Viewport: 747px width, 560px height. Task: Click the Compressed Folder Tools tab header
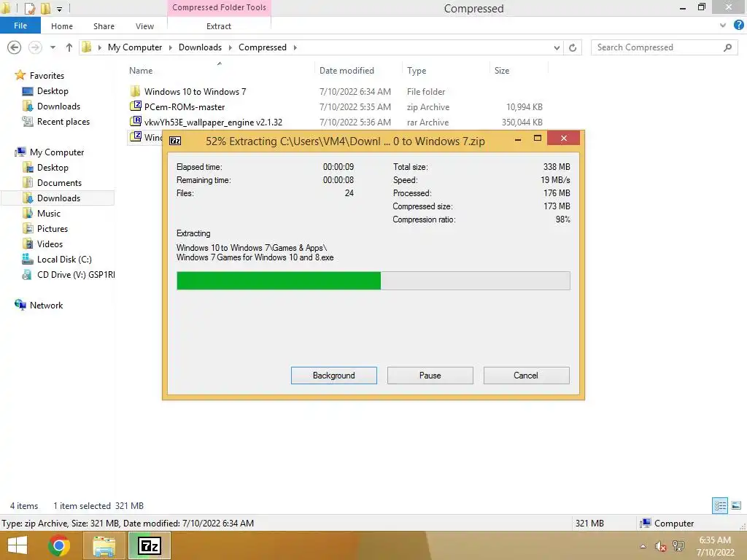coord(219,7)
